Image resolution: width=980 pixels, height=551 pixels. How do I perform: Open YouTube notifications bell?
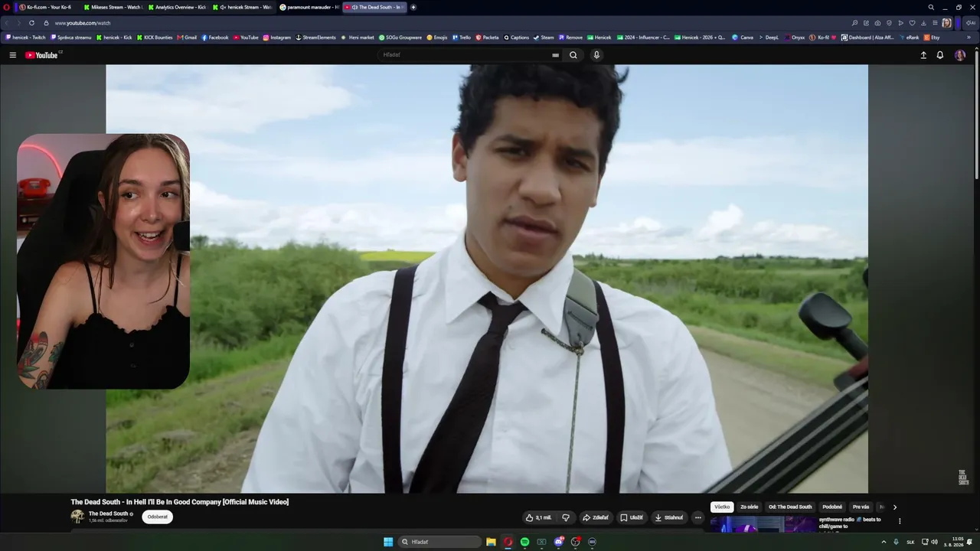[x=940, y=55]
